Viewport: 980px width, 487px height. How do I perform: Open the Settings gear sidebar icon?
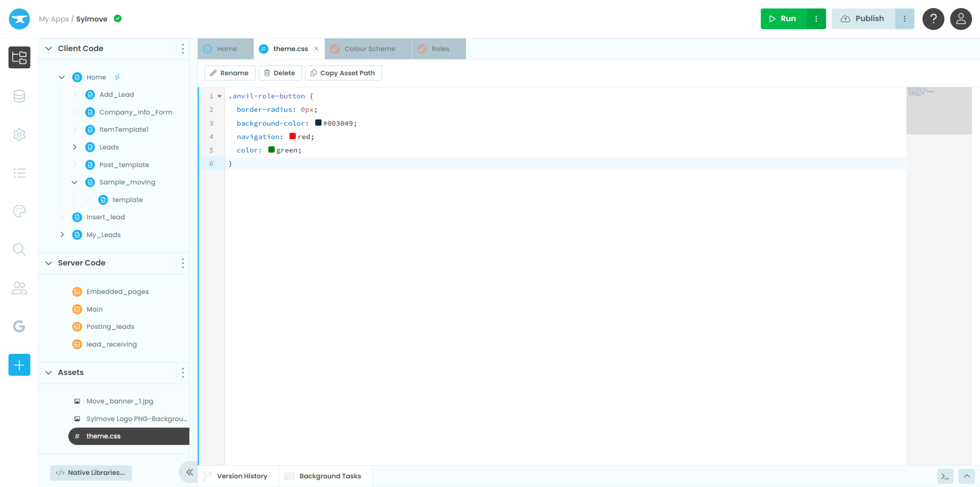[x=19, y=134]
